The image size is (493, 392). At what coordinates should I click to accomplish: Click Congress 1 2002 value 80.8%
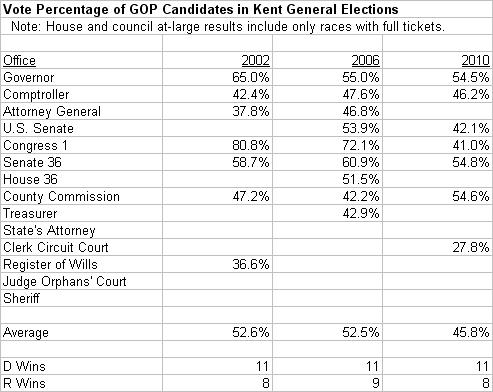pyautogui.click(x=251, y=145)
